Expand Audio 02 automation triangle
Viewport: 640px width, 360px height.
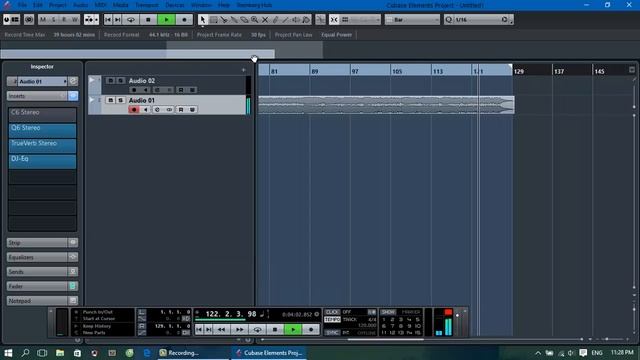(92, 80)
